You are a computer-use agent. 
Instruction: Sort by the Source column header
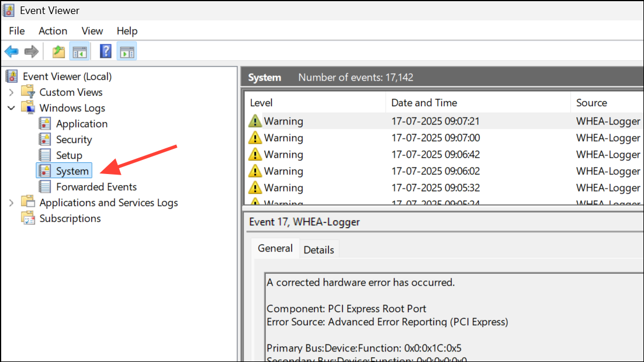tap(607, 103)
